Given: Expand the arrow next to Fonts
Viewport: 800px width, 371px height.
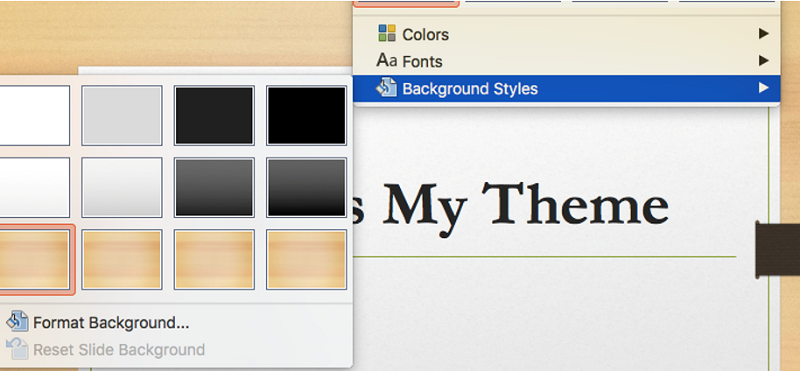Looking at the screenshot, I should pyautogui.click(x=763, y=61).
